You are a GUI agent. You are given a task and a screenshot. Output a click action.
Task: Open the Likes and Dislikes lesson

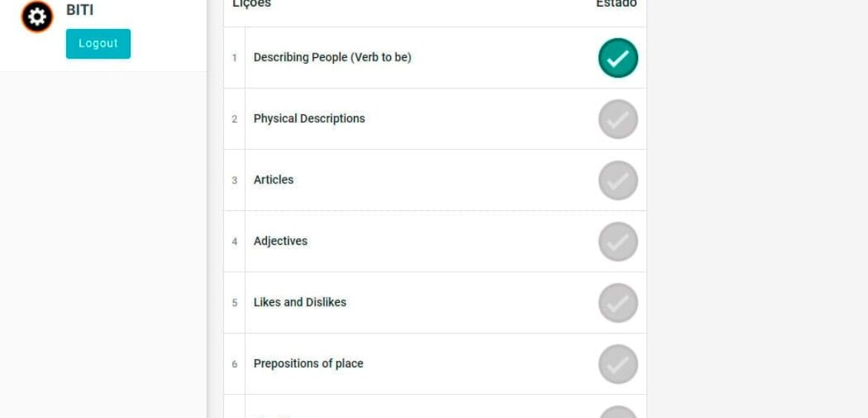300,302
